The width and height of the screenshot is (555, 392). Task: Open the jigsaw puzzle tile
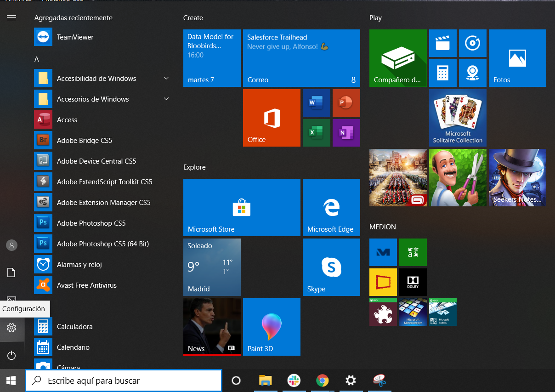coord(383,312)
